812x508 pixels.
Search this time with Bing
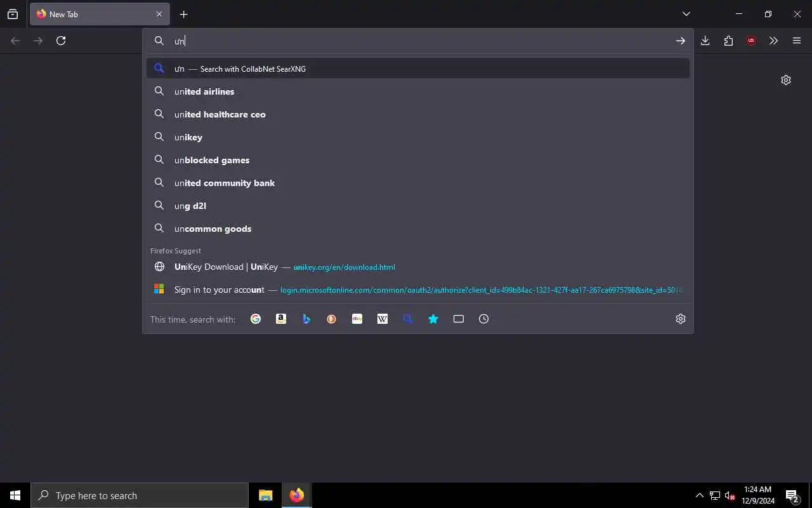pos(306,319)
